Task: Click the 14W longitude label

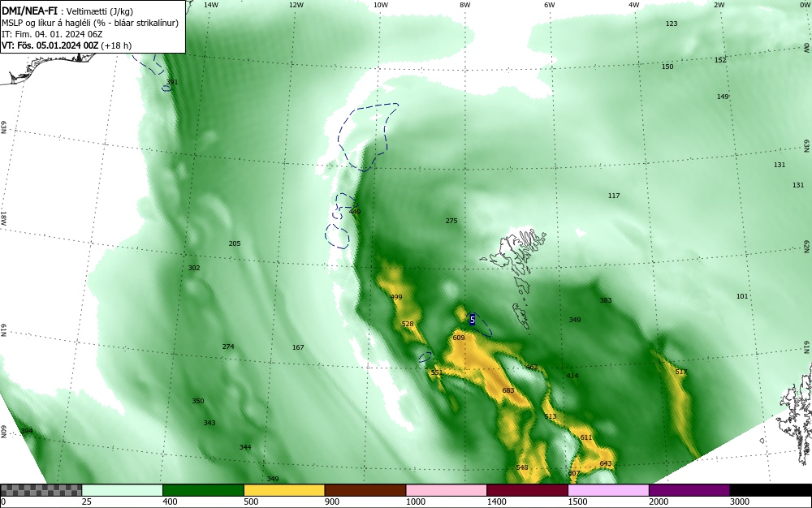Action: pos(211,5)
